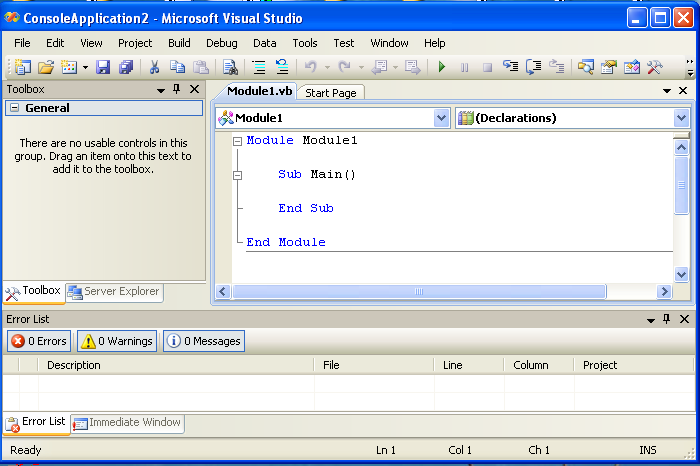Open Solution Explorer from toolbar icon
The height and width of the screenshot is (466, 700).
(586, 67)
